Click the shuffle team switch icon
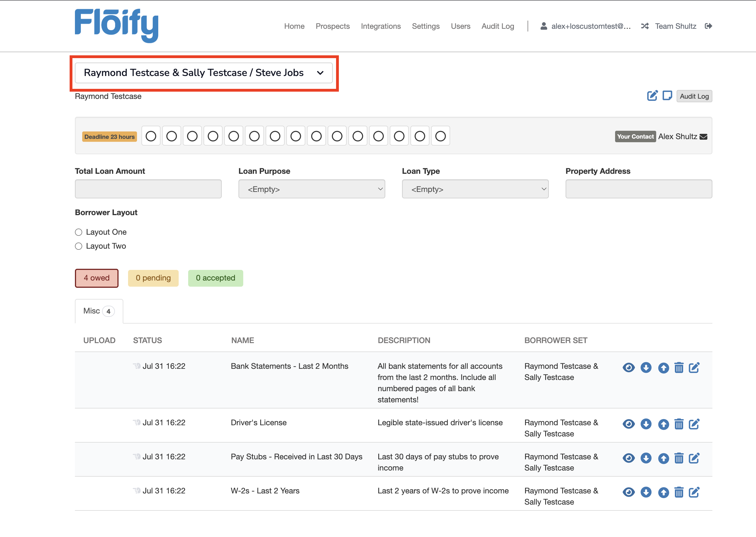 [x=645, y=26]
